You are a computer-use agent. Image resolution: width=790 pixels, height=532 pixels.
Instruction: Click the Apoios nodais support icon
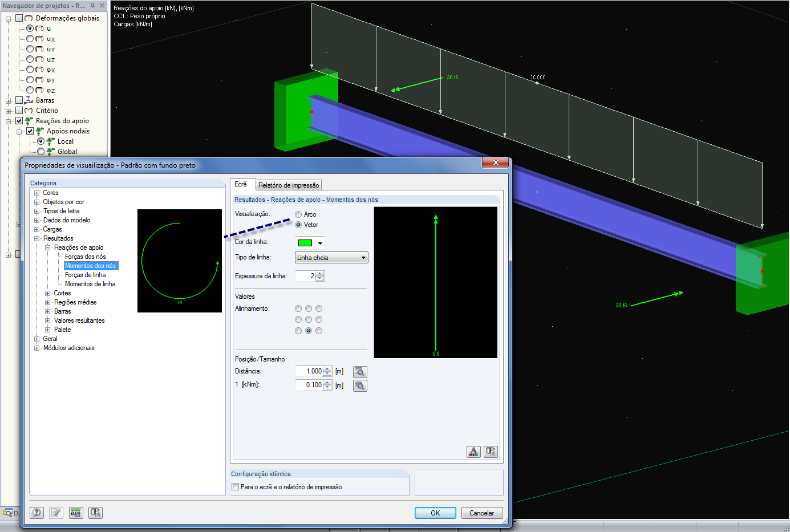click(40, 131)
